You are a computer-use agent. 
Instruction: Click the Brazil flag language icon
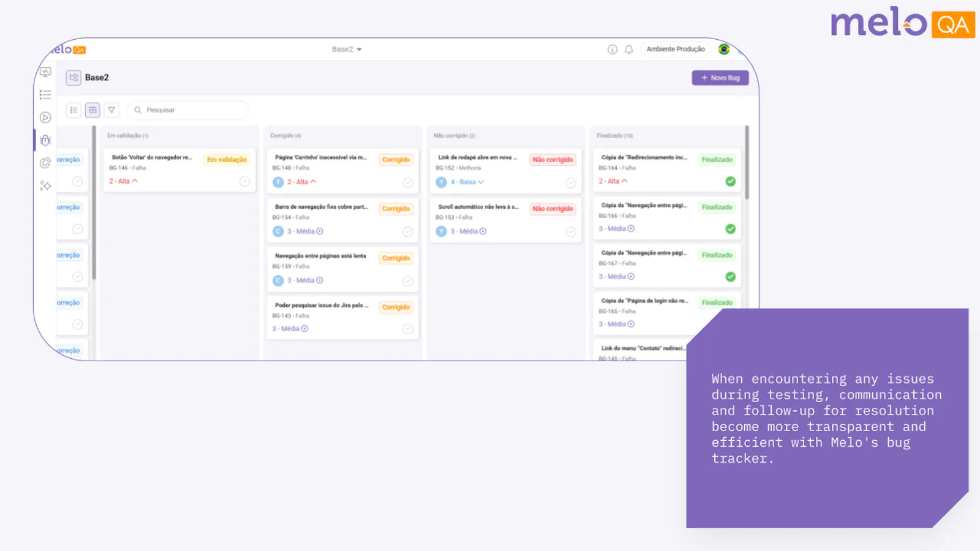[x=724, y=49]
